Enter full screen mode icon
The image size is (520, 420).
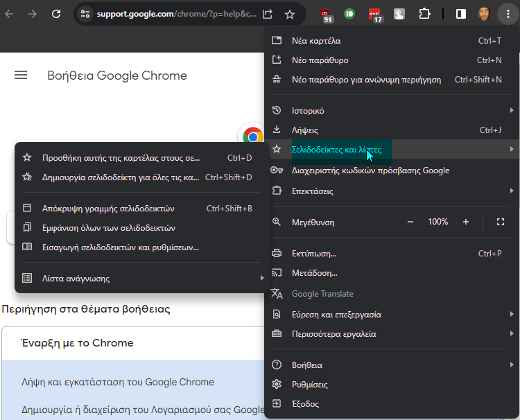coord(501,222)
